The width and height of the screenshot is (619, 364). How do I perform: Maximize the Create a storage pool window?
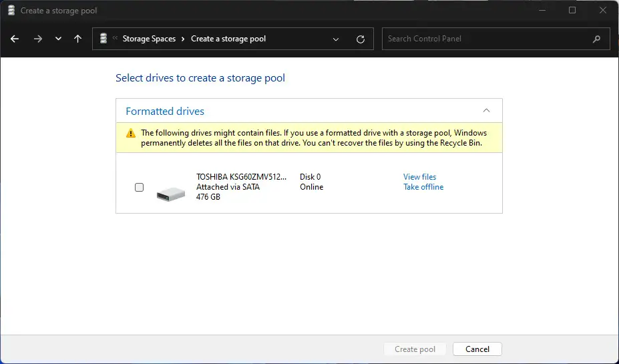[x=572, y=10]
